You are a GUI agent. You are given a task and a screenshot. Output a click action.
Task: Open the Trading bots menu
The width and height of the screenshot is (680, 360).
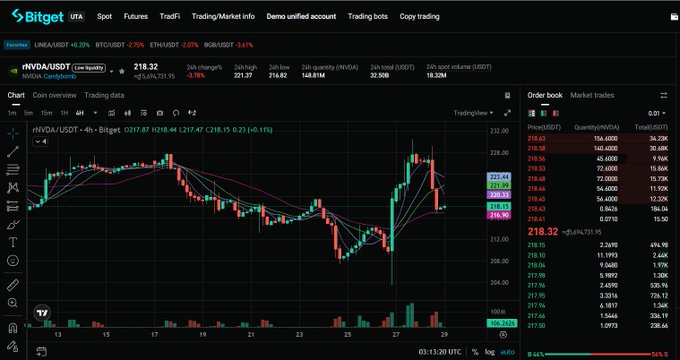tap(368, 16)
